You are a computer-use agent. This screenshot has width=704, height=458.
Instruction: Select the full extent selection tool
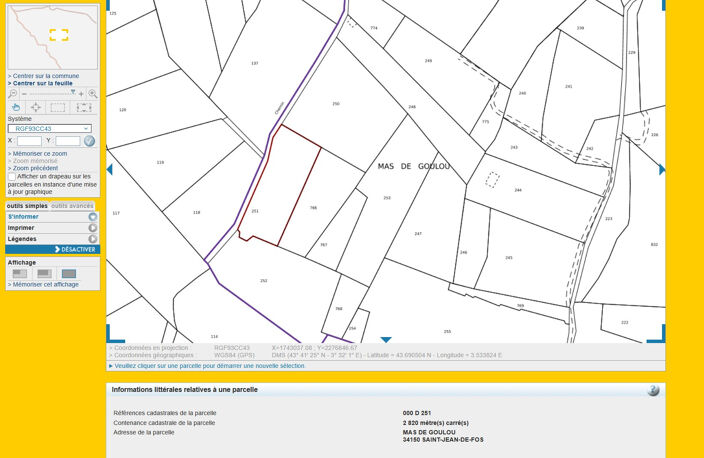[x=84, y=107]
